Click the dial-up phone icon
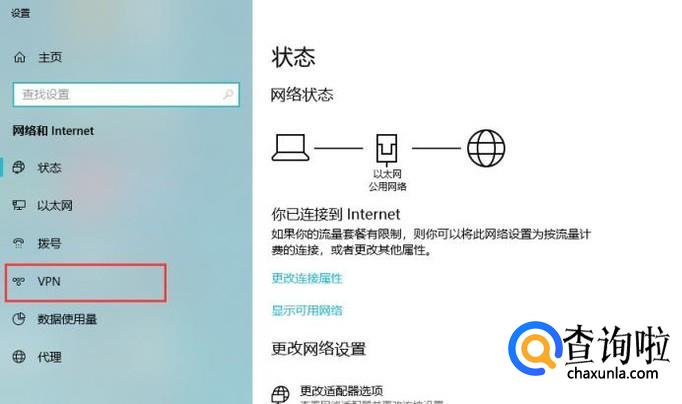Image resolution: width=682 pixels, height=404 pixels. coord(18,243)
